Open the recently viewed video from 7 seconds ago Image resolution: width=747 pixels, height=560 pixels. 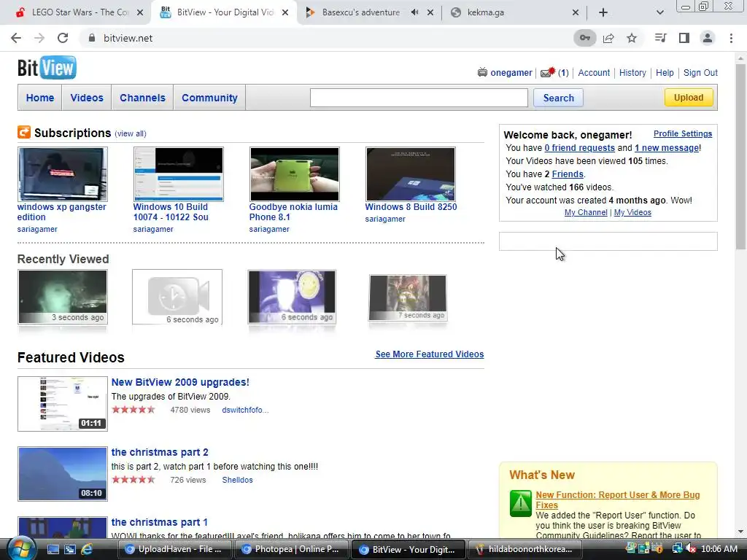pos(408,297)
